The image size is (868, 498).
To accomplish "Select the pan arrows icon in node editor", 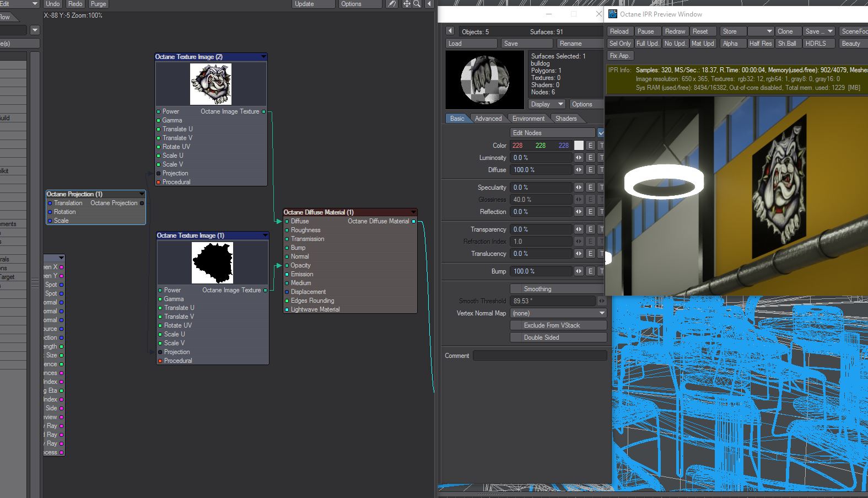I will point(407,4).
